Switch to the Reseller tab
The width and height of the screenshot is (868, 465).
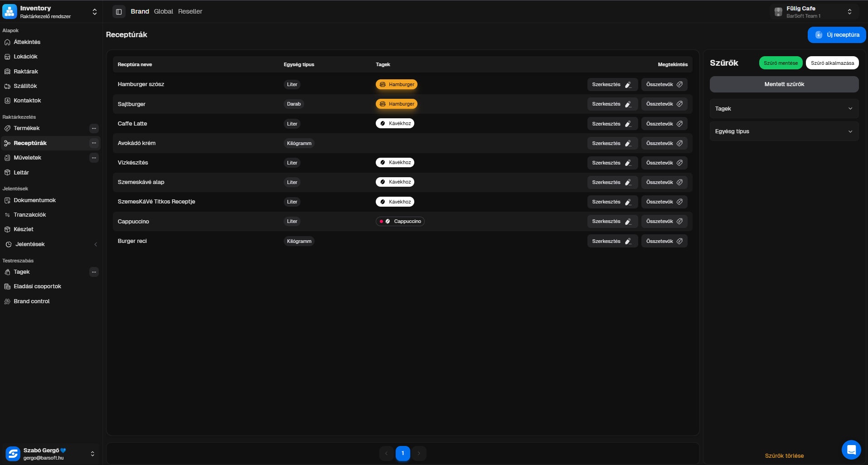coord(190,12)
